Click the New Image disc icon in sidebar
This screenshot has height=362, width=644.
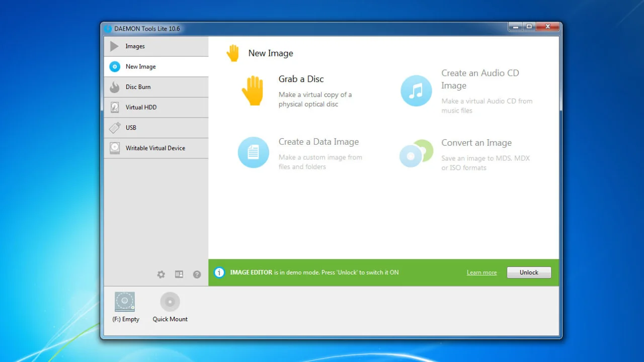pos(115,66)
